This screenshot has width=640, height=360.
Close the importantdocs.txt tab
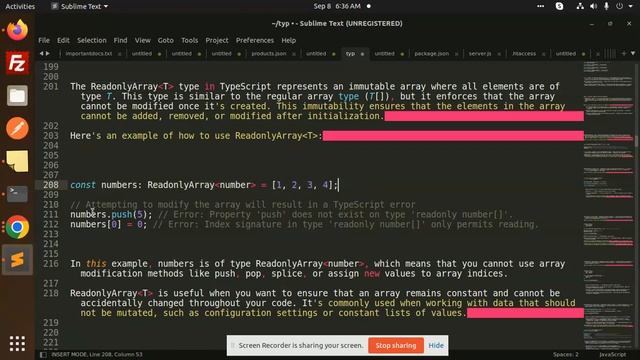point(120,54)
